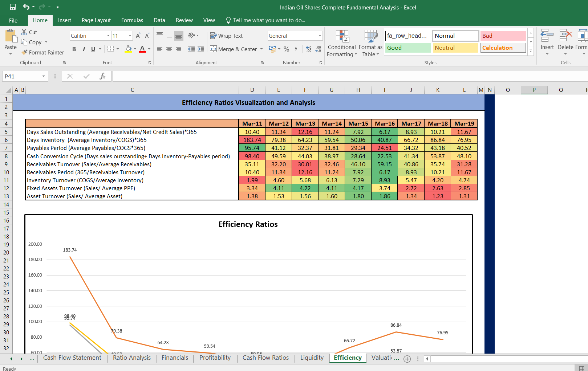The height and width of the screenshot is (371, 588).
Task: Open the Font dialog launcher
Action: click(x=150, y=63)
